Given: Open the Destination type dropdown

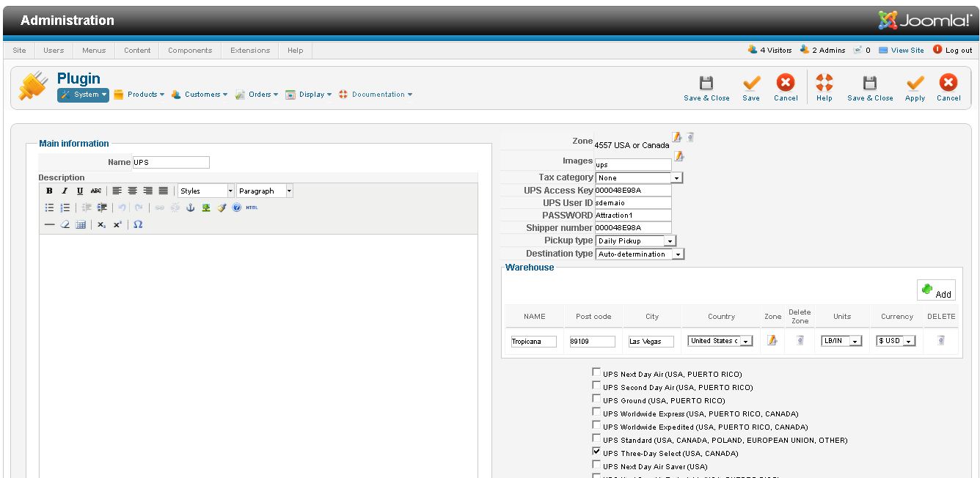Looking at the screenshot, I should pyautogui.click(x=640, y=254).
